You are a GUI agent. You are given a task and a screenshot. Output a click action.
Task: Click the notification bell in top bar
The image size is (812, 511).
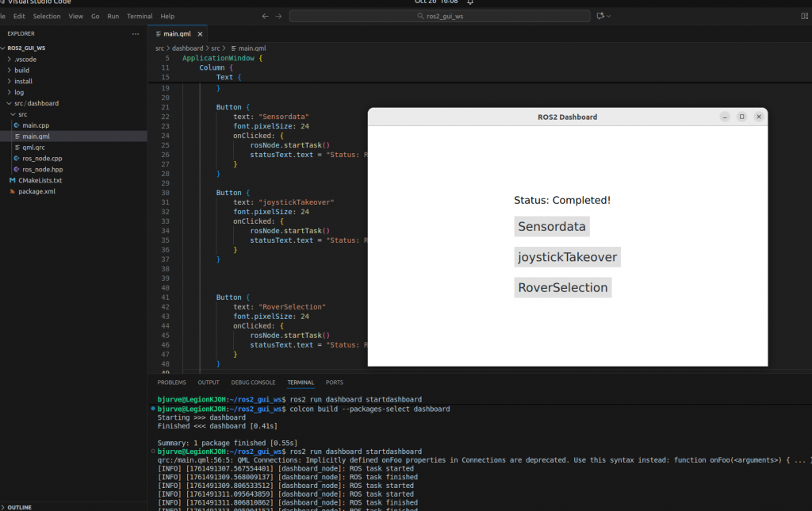pyautogui.click(x=470, y=2)
